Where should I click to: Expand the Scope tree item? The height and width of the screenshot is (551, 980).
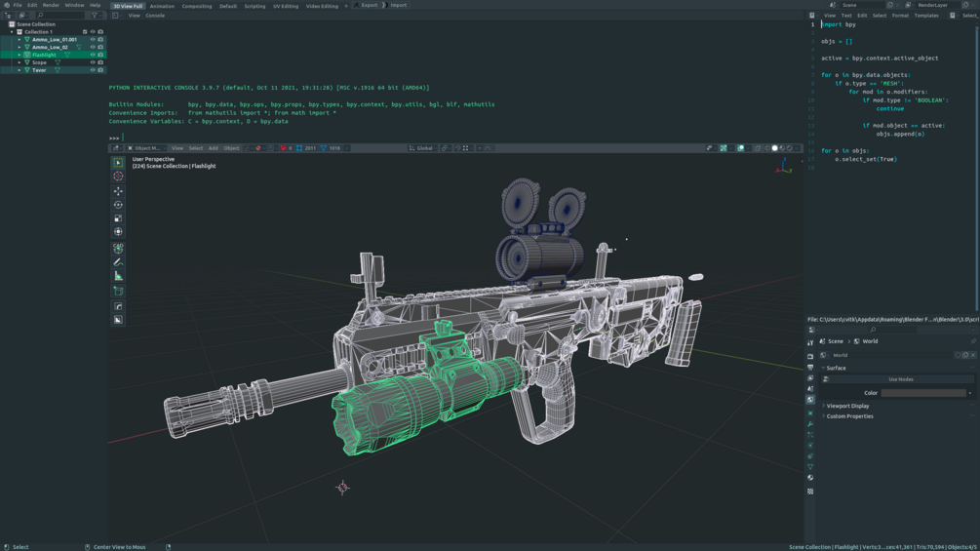(x=20, y=62)
